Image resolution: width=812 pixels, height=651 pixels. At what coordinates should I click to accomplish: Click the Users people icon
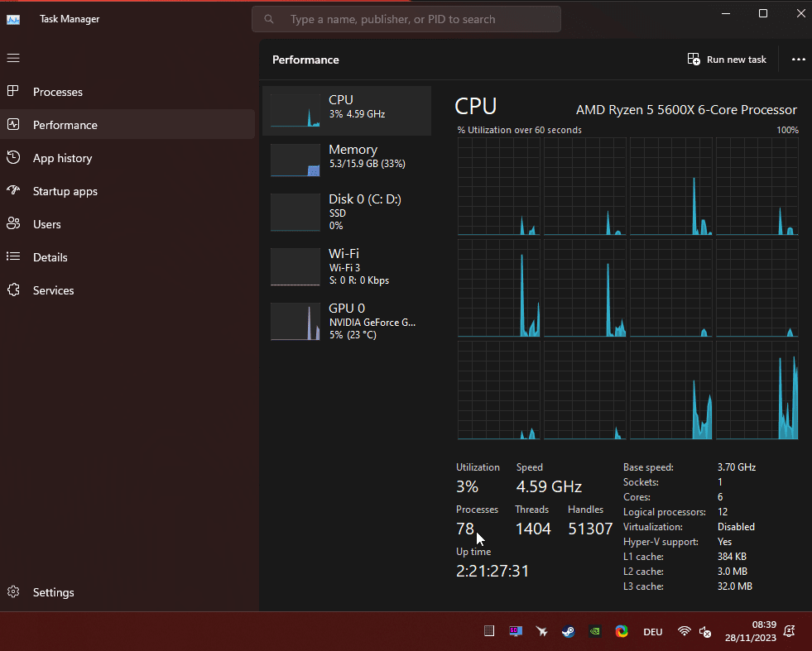(x=13, y=223)
